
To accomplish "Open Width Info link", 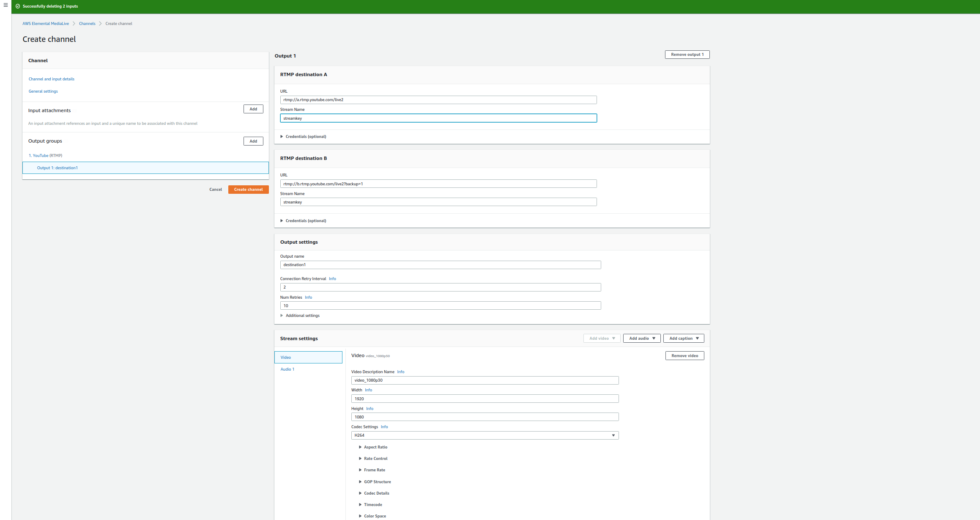I will click(x=369, y=390).
